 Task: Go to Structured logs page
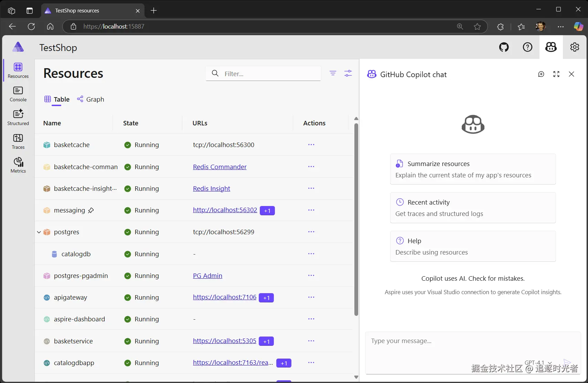tap(18, 117)
